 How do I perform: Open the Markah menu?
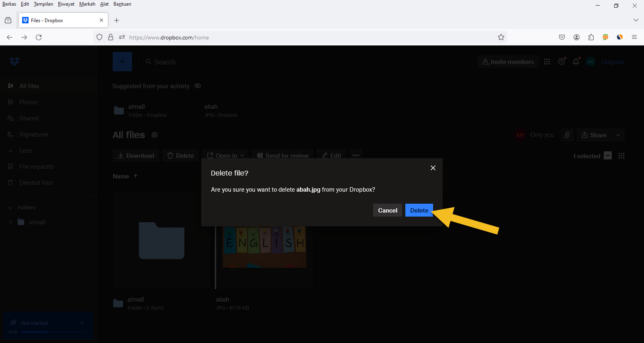pos(87,4)
